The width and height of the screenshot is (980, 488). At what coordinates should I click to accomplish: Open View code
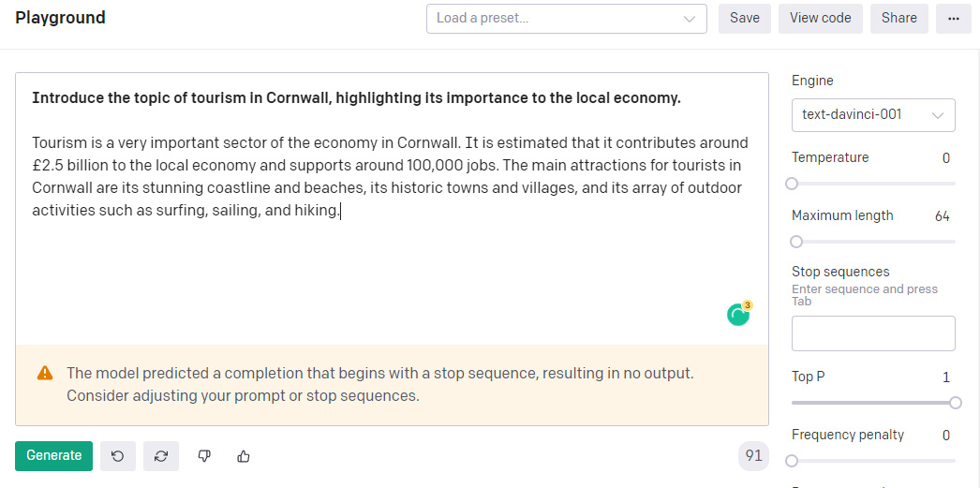pos(820,19)
